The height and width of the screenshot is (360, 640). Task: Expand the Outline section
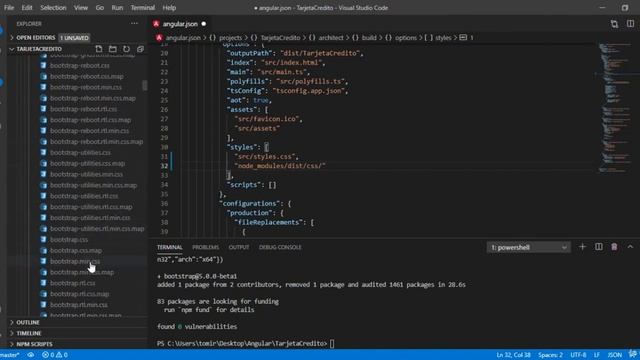coord(28,322)
